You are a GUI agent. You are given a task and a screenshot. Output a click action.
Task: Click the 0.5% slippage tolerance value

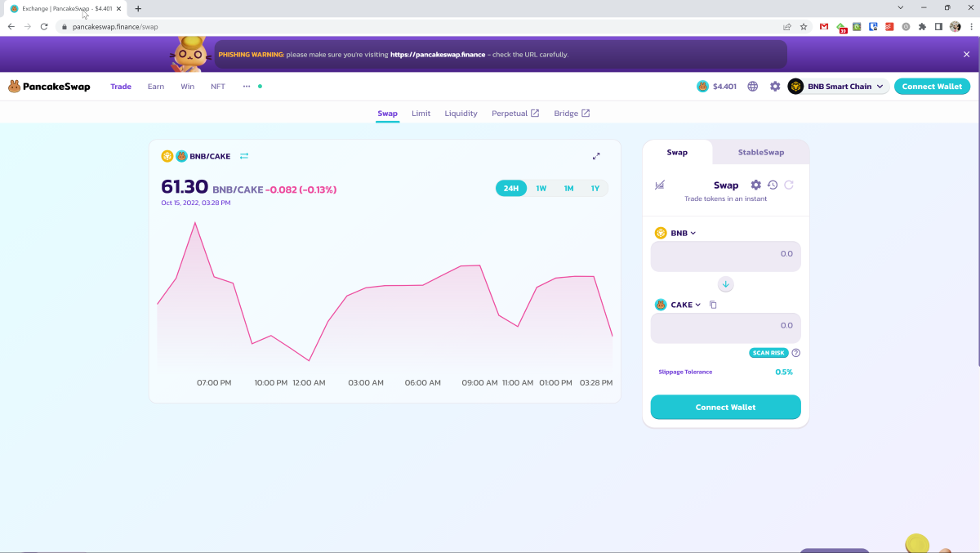pyautogui.click(x=784, y=372)
